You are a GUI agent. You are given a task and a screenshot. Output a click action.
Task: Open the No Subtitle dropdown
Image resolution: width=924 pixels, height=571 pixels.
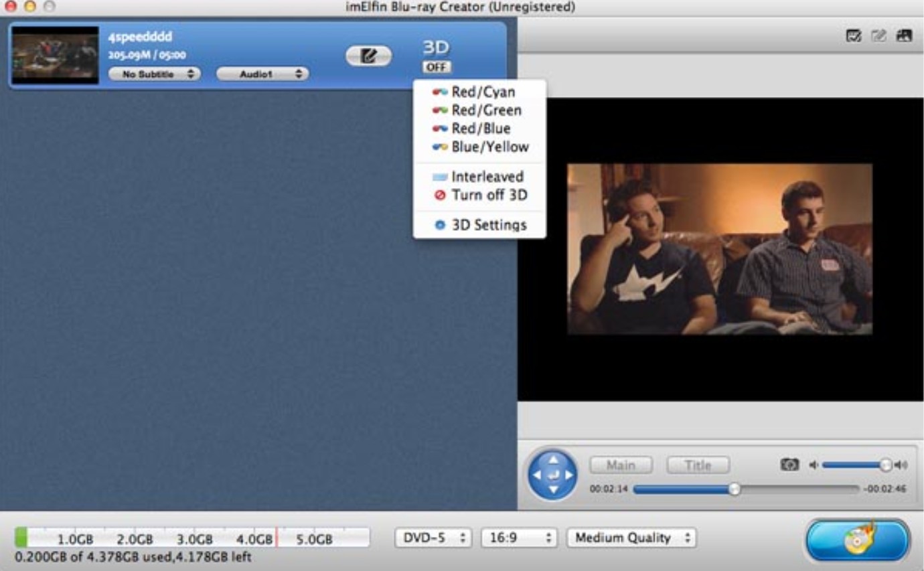[x=154, y=74]
